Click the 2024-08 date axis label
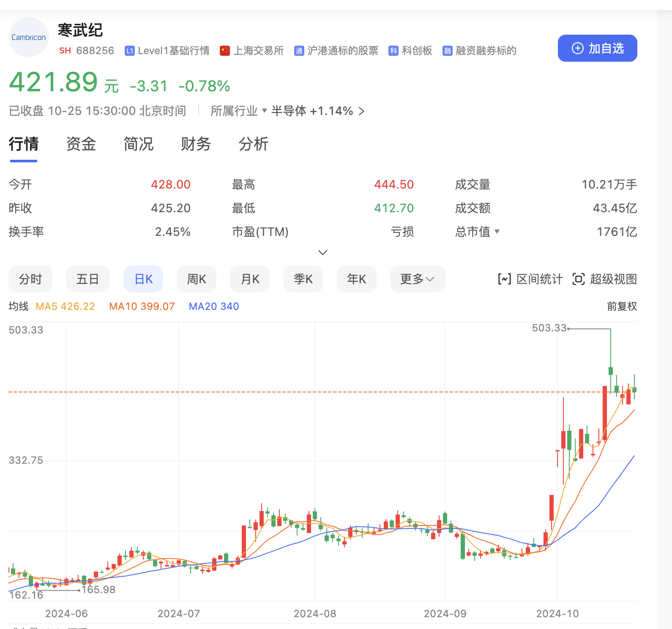 click(x=315, y=614)
